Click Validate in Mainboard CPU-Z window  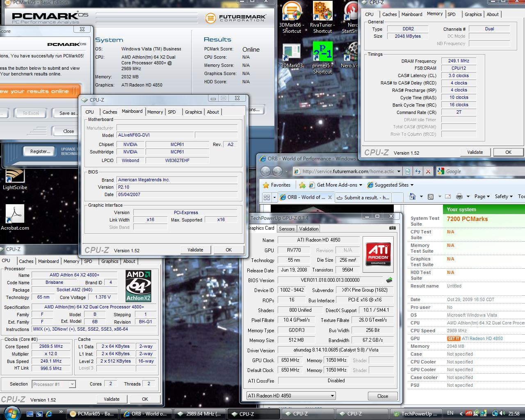[195, 250]
